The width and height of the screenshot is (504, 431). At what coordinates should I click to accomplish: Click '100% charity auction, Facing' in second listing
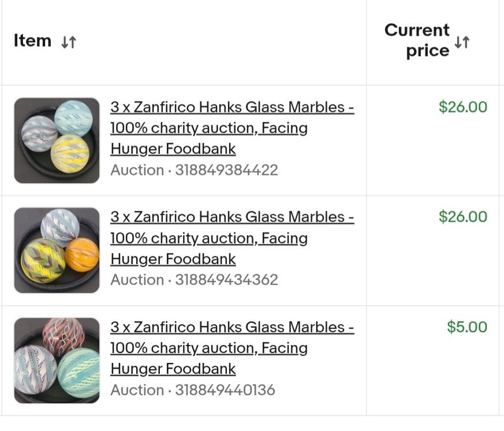point(209,239)
